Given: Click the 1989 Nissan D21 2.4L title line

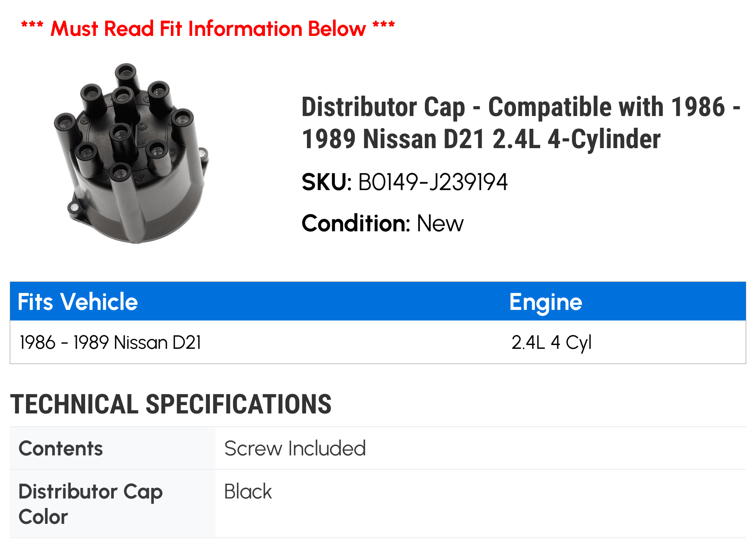Looking at the screenshot, I should click(x=481, y=139).
